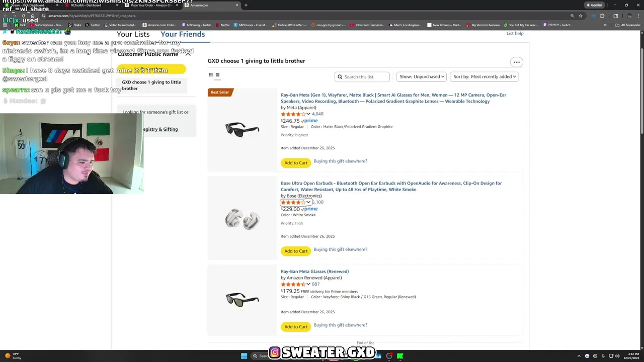Open the Windows Start menu

point(244,356)
